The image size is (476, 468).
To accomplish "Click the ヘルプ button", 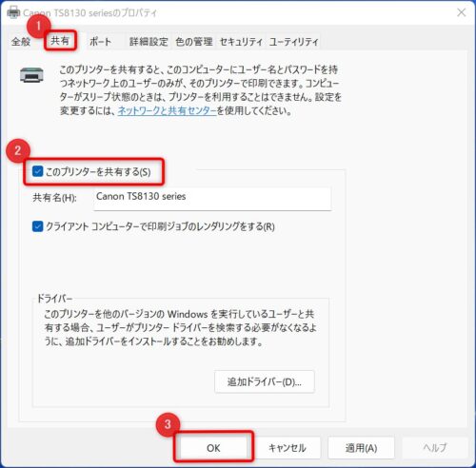I will coord(435,448).
